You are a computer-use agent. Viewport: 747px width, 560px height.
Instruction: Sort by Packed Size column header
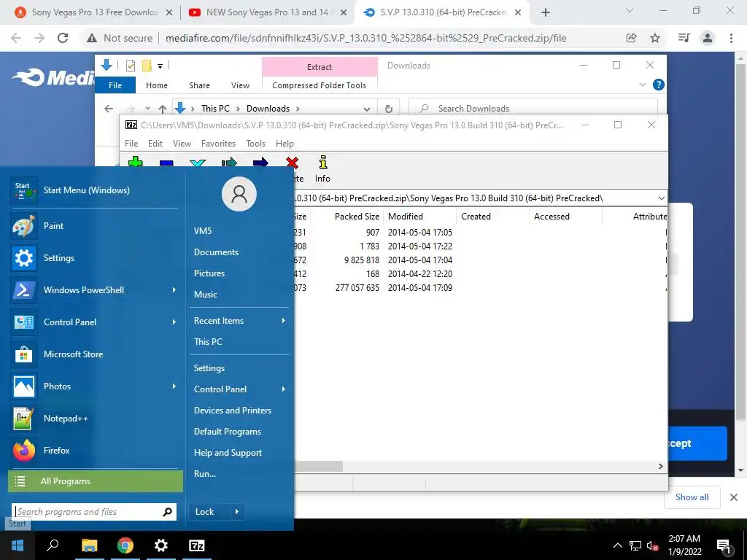click(357, 216)
